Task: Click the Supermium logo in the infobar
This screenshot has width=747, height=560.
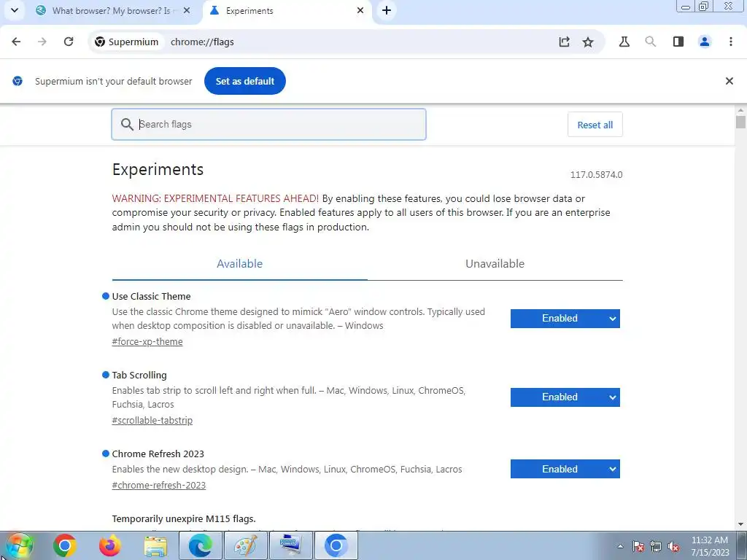Action: [x=18, y=81]
